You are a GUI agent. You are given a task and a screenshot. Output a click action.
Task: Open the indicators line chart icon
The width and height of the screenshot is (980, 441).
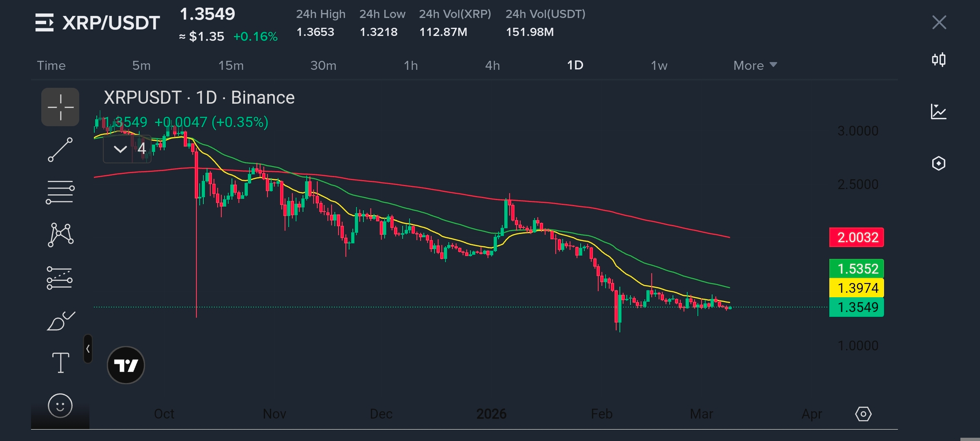pos(939,111)
